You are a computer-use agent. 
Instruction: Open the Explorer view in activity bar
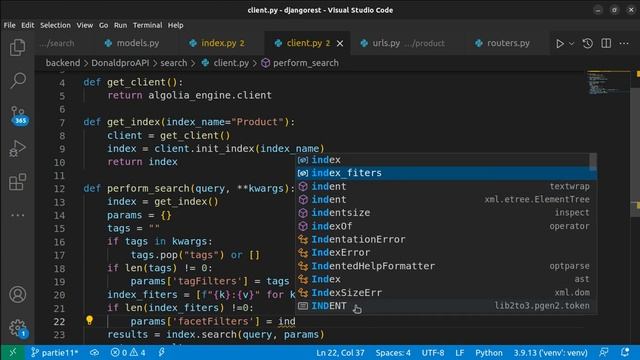17,47
